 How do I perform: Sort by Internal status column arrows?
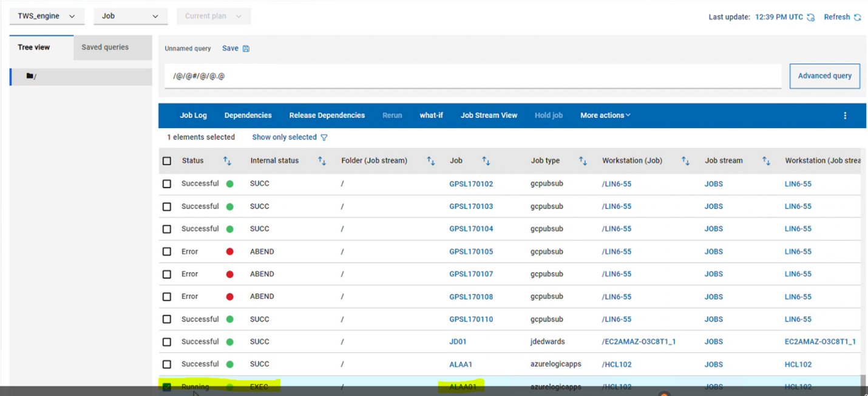click(322, 161)
